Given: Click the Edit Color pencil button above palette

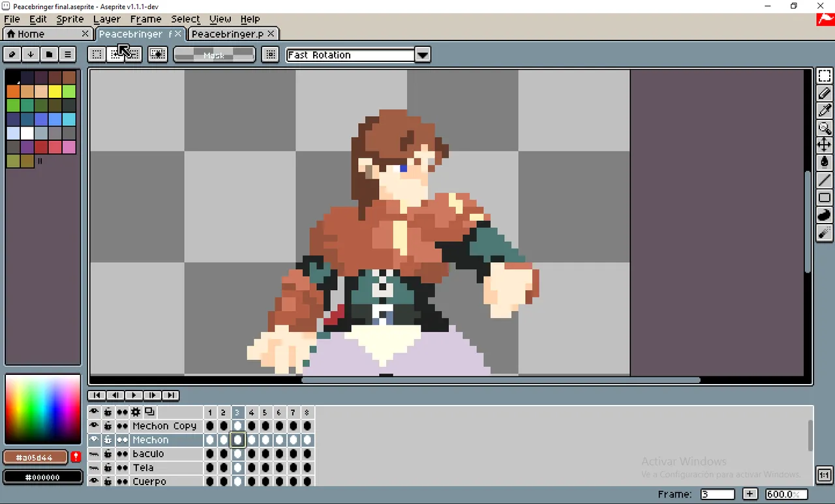Looking at the screenshot, I should click(x=12, y=54).
